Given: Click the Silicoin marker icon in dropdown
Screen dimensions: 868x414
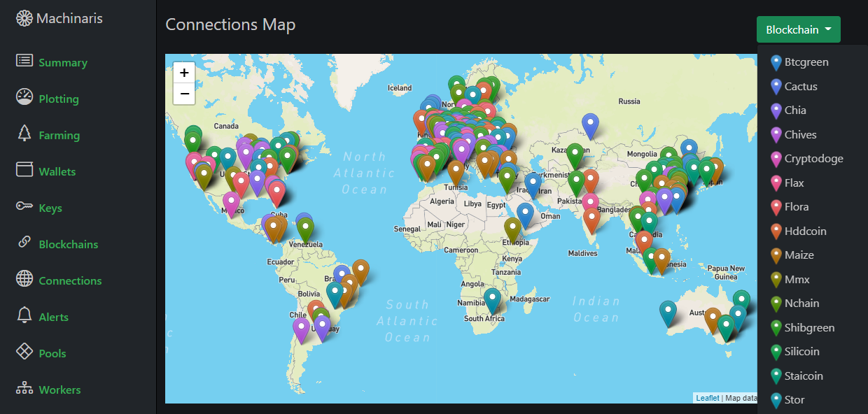Looking at the screenshot, I should pyautogui.click(x=776, y=352).
